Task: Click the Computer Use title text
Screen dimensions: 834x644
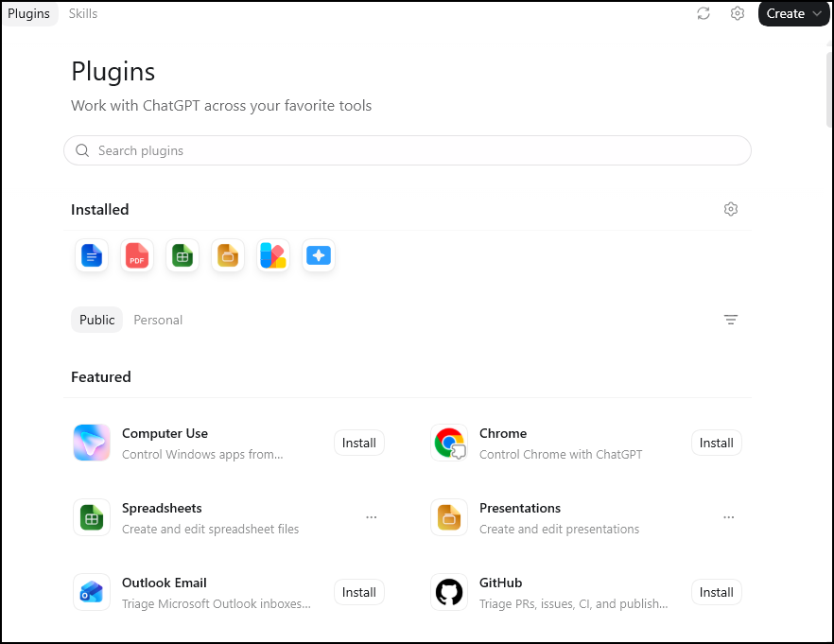Action: (x=165, y=433)
